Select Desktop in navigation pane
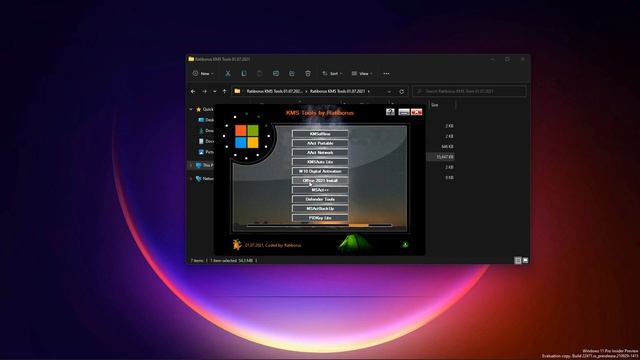 [x=206, y=120]
